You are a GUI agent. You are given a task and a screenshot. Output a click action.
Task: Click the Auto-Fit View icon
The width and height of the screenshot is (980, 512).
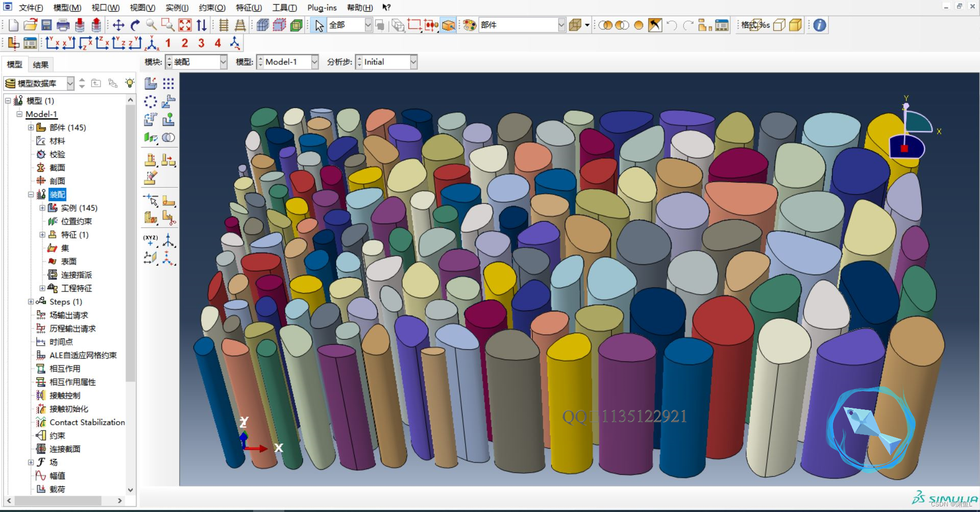[x=185, y=25]
